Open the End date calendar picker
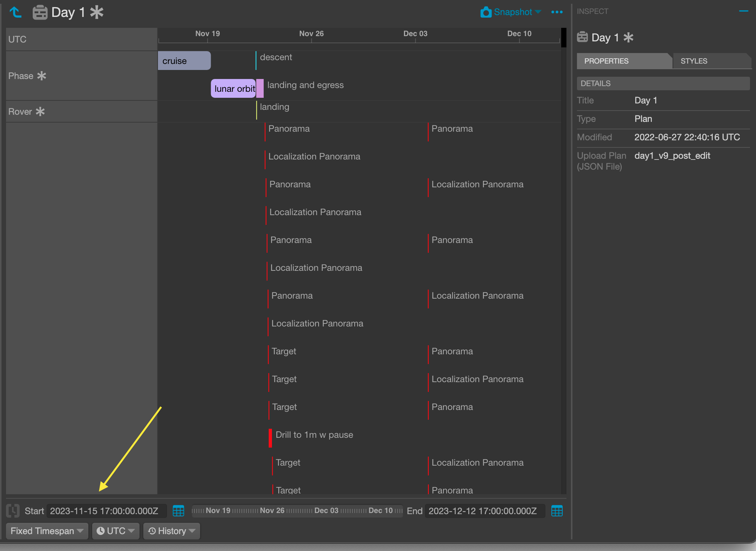This screenshot has width=756, height=551. (557, 511)
